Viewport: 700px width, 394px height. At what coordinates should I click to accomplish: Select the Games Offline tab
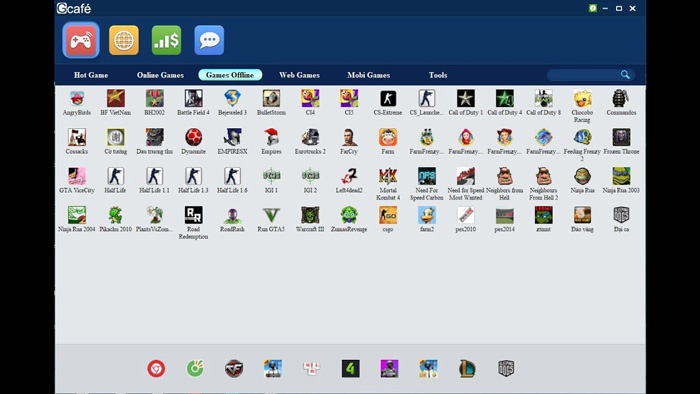tap(230, 75)
